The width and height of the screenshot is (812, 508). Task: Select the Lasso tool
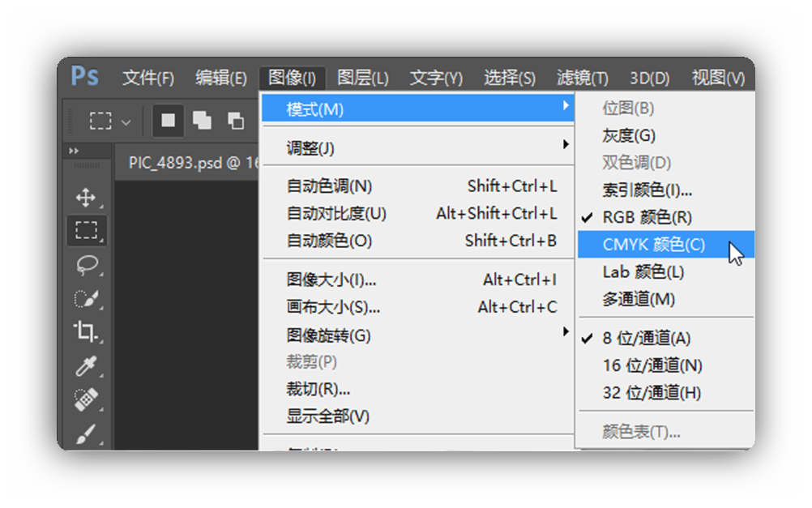(x=87, y=265)
